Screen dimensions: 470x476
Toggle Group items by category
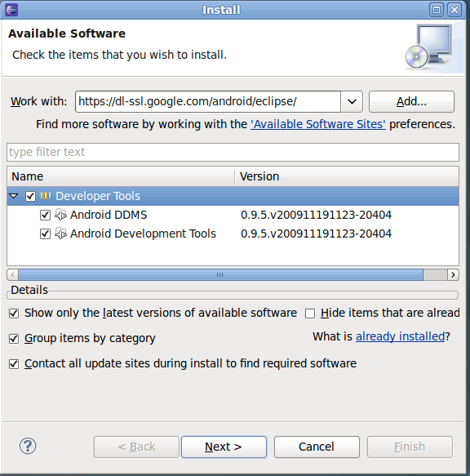click(x=14, y=339)
